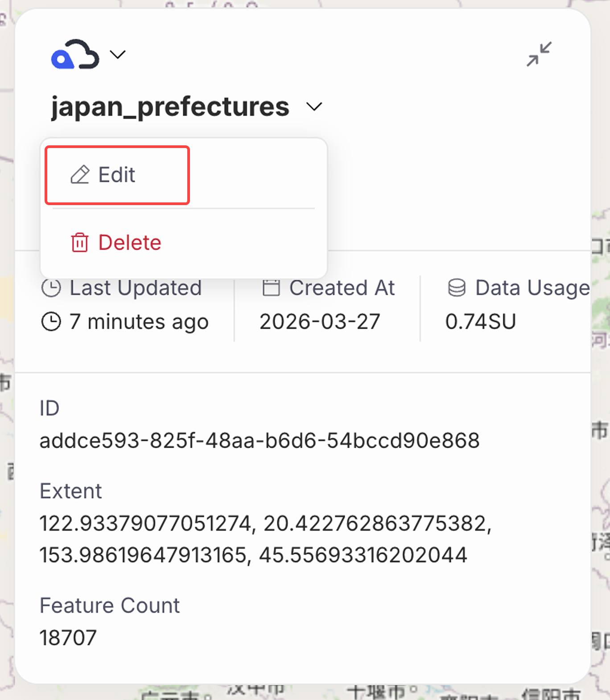Click the feature count value 18707
This screenshot has height=700, width=610.
coord(68,638)
